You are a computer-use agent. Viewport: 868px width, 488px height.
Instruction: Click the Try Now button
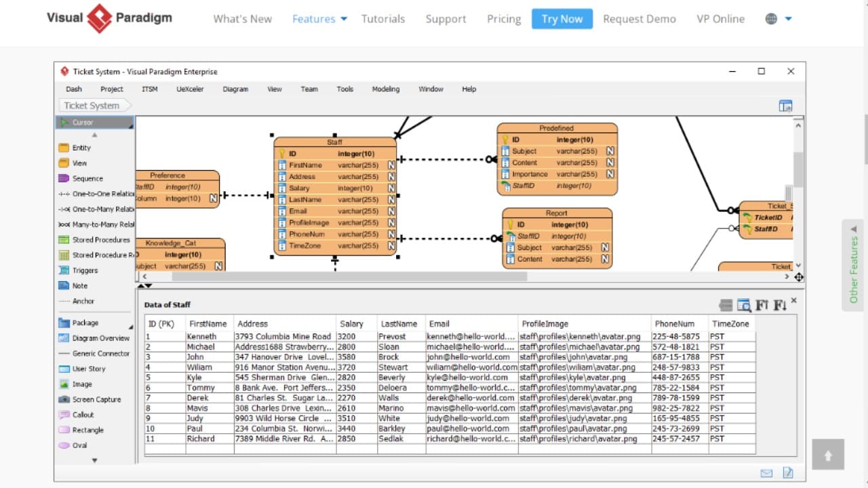[562, 19]
